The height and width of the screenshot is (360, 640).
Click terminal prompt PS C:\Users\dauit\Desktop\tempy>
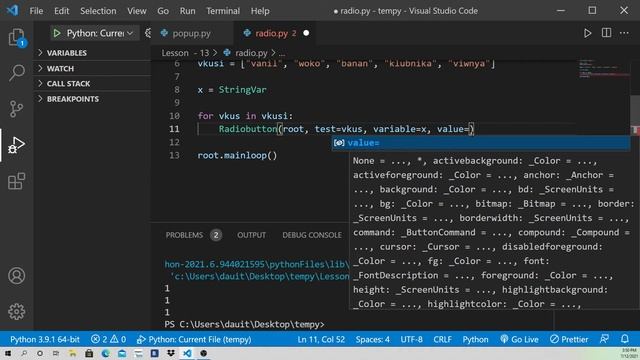(244, 324)
